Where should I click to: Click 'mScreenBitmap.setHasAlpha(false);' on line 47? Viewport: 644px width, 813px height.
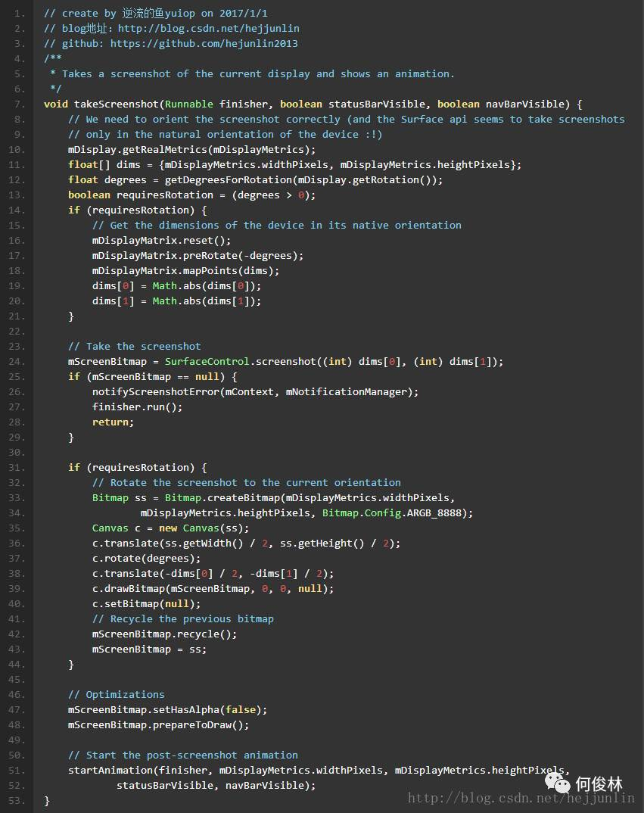(x=167, y=710)
